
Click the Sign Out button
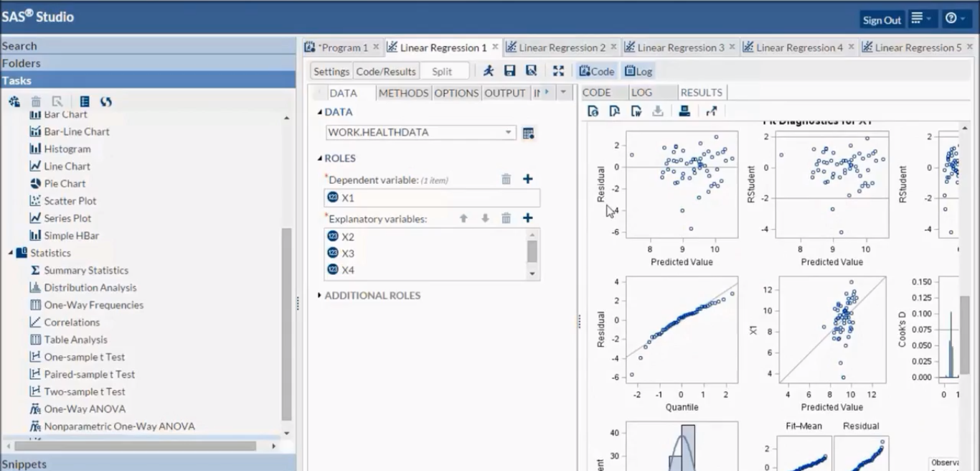point(882,20)
